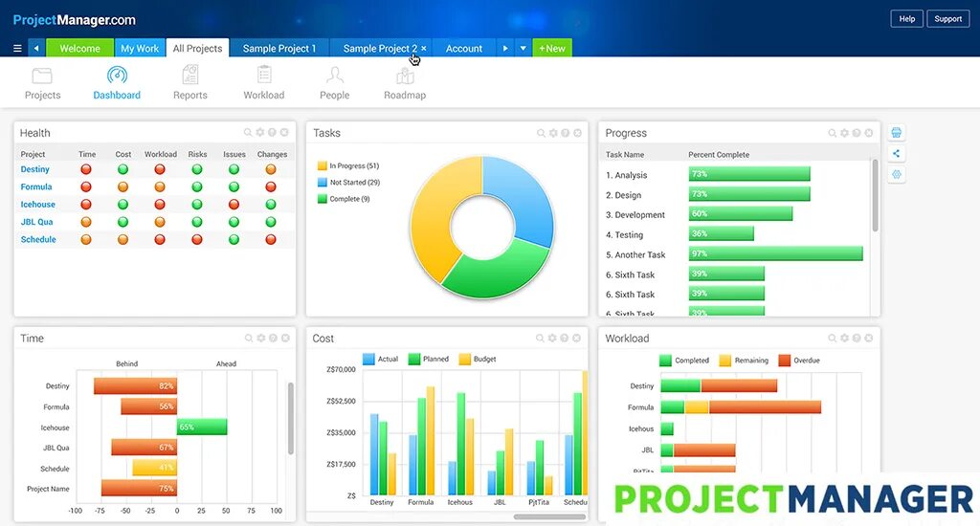Click the Workload widget magnifier icon
The height and width of the screenshot is (526, 980).
pyautogui.click(x=833, y=338)
